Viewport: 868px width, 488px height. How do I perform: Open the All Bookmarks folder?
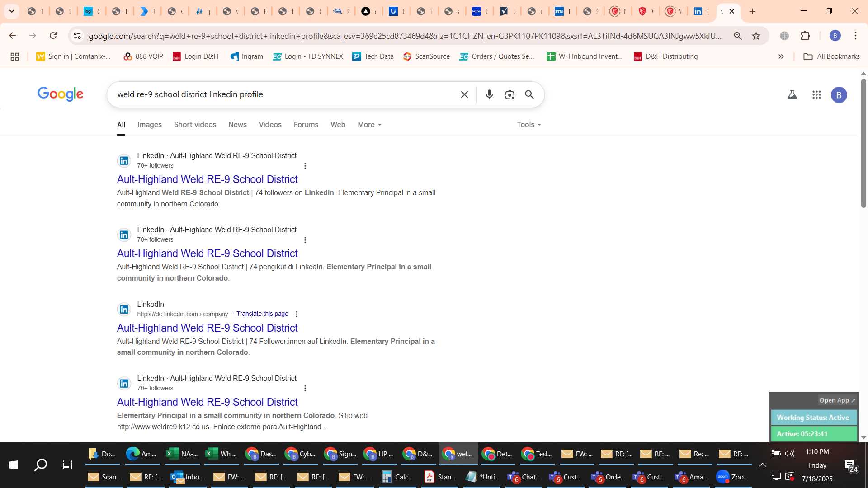pyautogui.click(x=832, y=56)
